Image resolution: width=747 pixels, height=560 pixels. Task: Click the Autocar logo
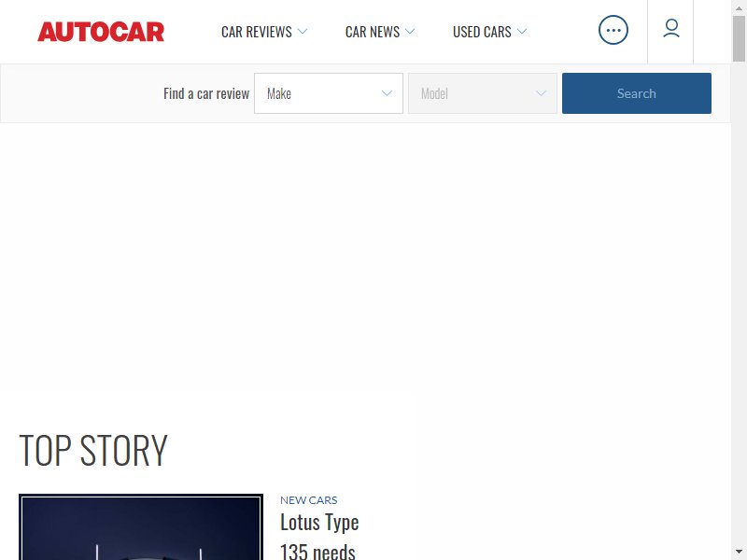(x=101, y=32)
